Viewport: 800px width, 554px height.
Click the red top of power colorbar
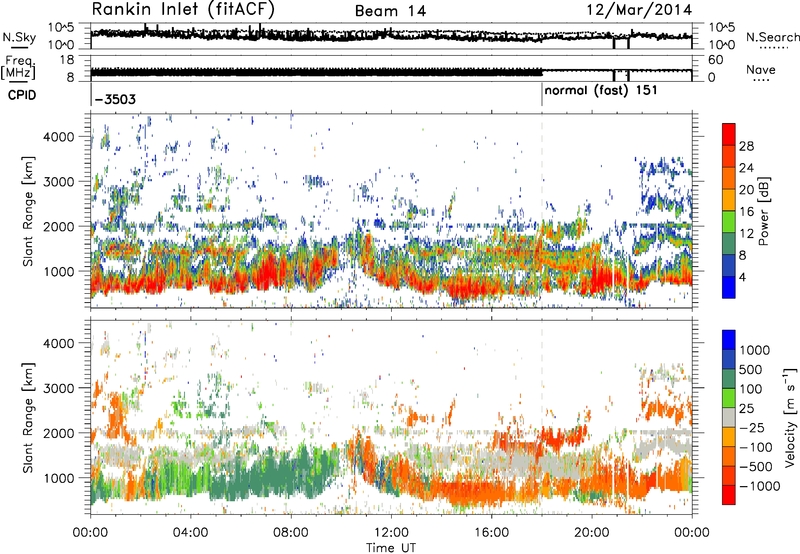pos(729,134)
